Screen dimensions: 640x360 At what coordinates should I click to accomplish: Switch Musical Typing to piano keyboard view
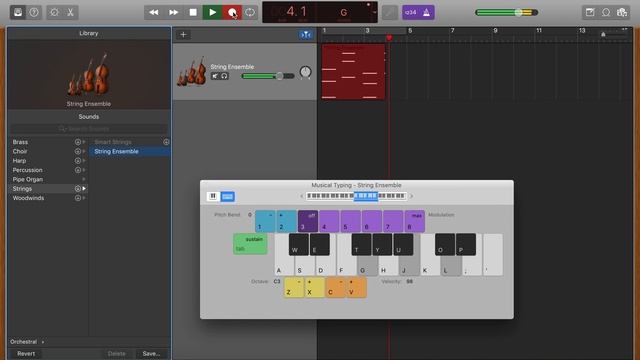[x=213, y=196]
